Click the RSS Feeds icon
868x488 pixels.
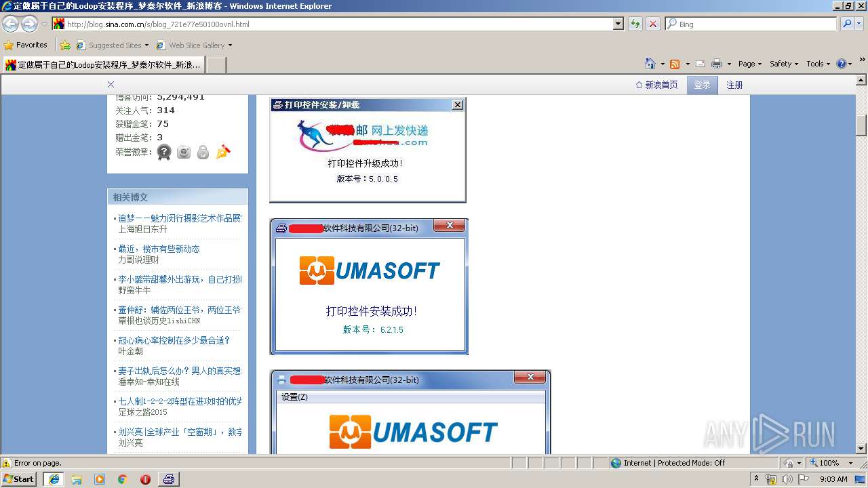pyautogui.click(x=675, y=64)
